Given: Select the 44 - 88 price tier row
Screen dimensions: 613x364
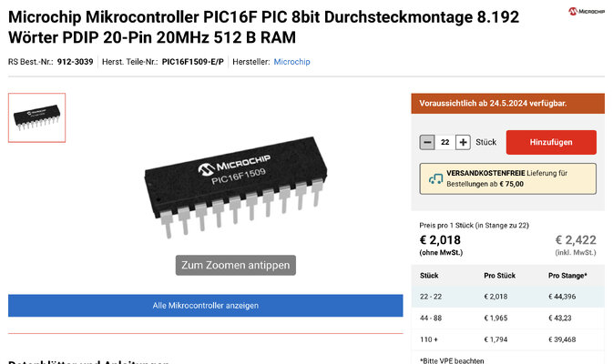Looking at the screenshot, I should coord(508,318).
